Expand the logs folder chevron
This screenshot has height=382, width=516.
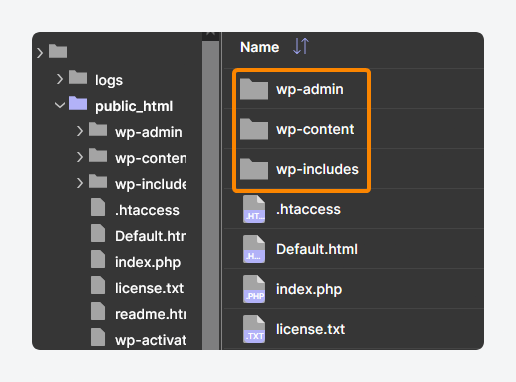coord(60,79)
